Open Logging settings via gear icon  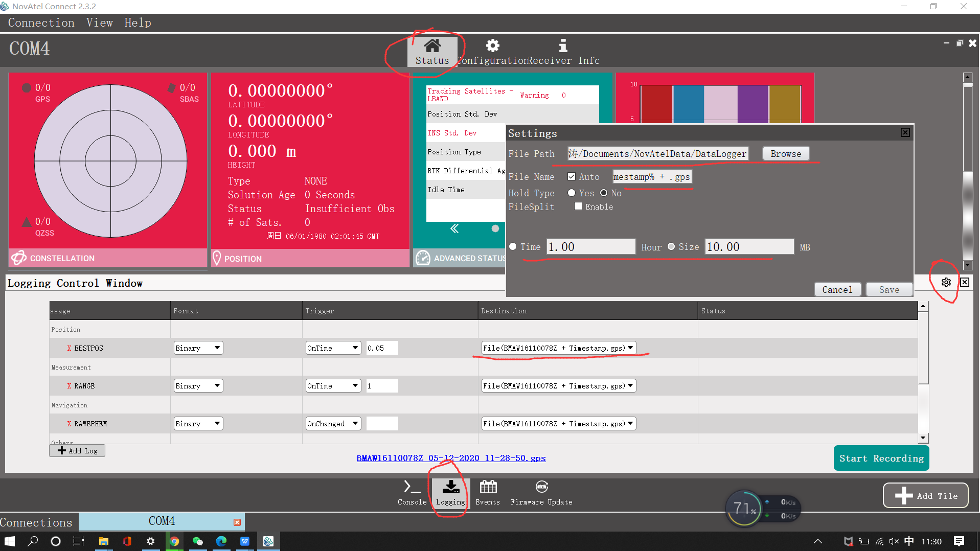click(946, 282)
